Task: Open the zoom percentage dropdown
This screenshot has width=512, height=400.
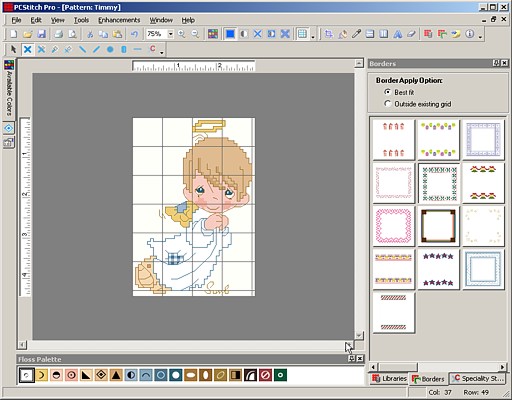Action: (x=170, y=34)
